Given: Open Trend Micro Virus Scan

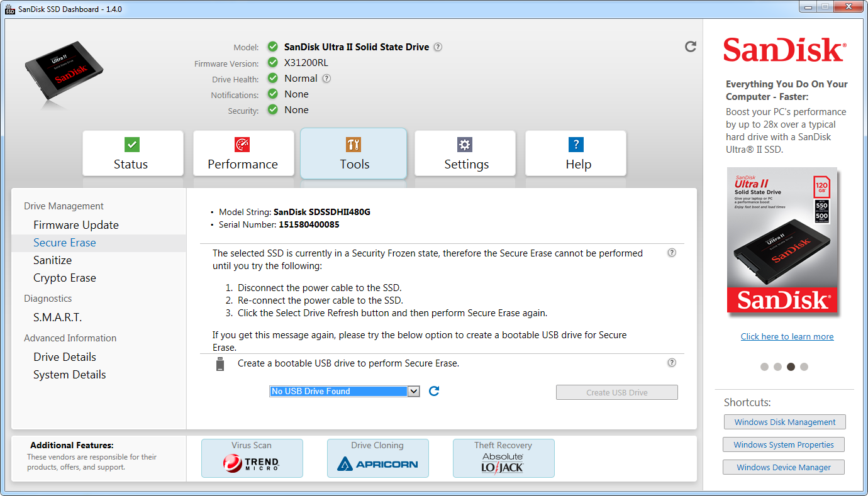Looking at the screenshot, I should pos(252,458).
